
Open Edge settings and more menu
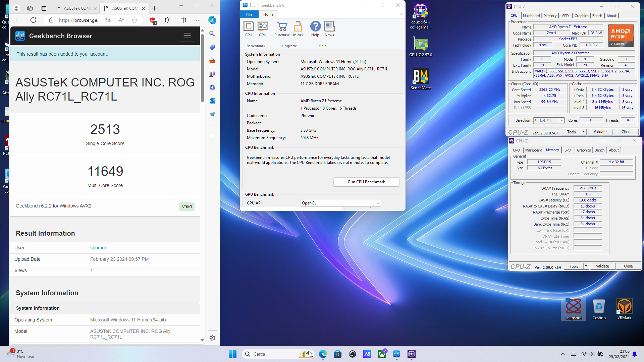pyautogui.click(x=198, y=20)
